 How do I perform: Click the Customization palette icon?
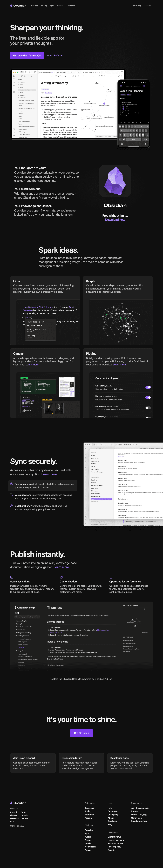pos(61,577)
